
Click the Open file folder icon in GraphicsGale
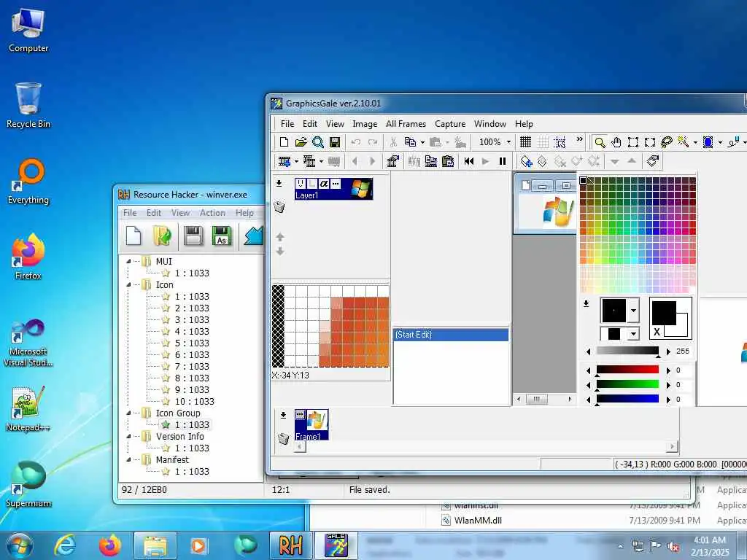301,142
